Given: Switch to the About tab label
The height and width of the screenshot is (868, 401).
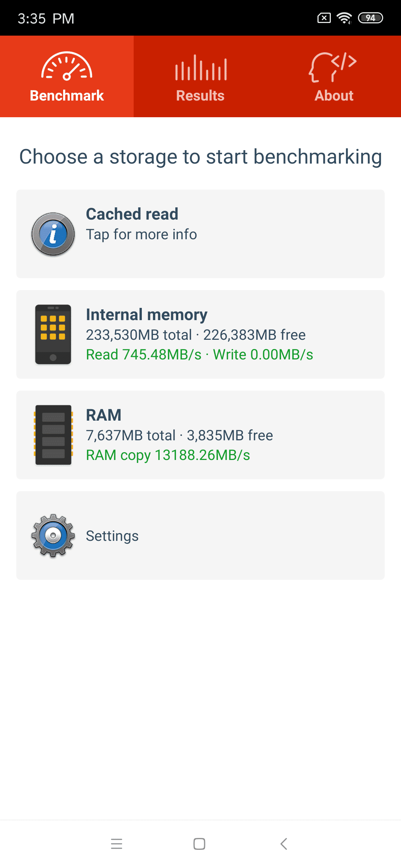Looking at the screenshot, I should click(x=334, y=96).
